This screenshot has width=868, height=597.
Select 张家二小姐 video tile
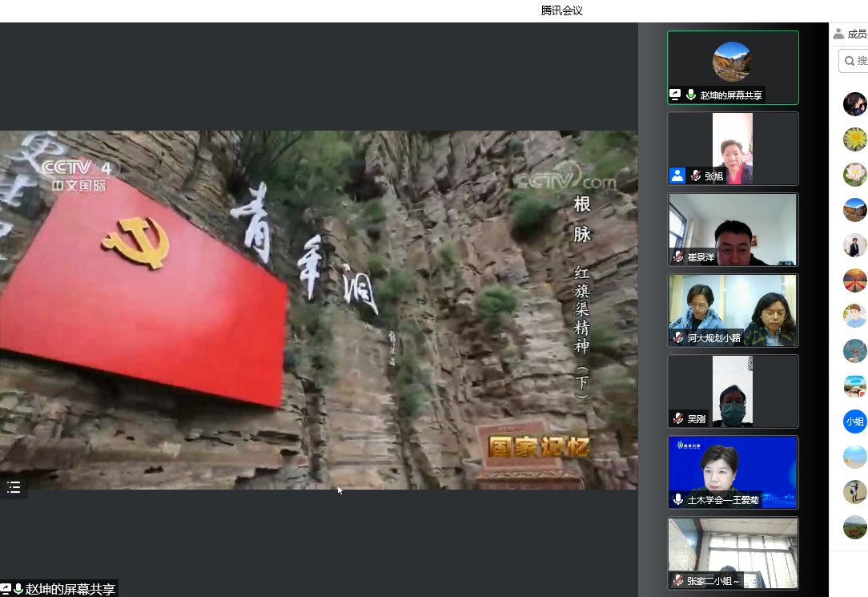(733, 553)
